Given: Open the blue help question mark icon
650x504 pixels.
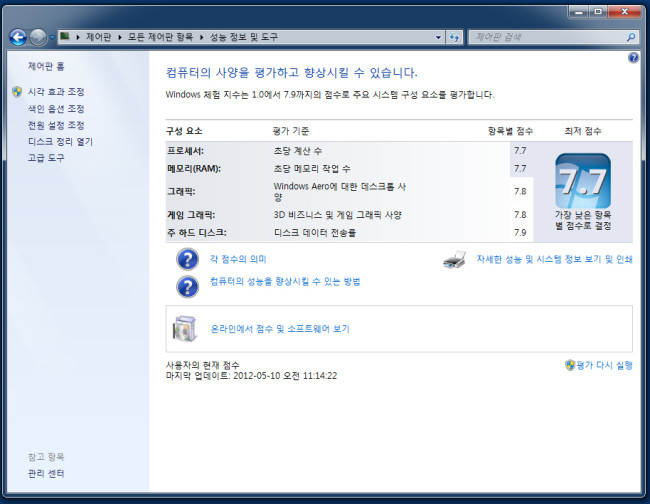Looking at the screenshot, I should pyautogui.click(x=633, y=58).
